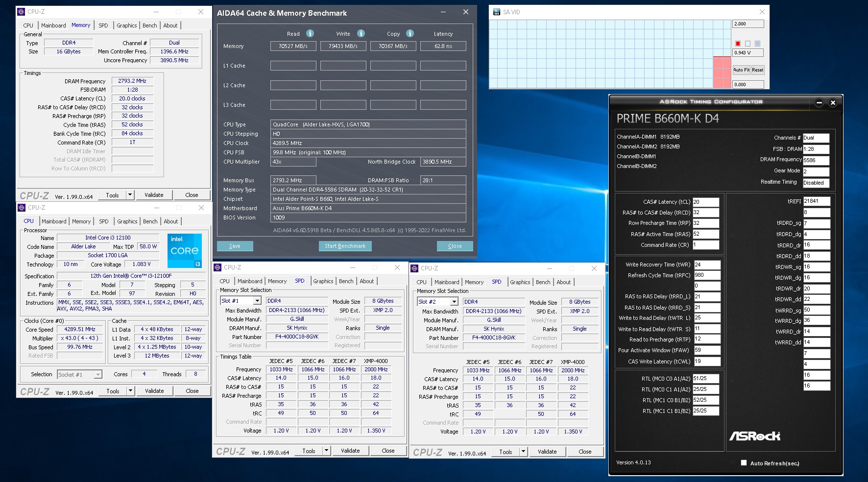Expand the Tools arrow in the Processor CPU-Z window
This screenshot has height=482, width=868.
[131, 391]
